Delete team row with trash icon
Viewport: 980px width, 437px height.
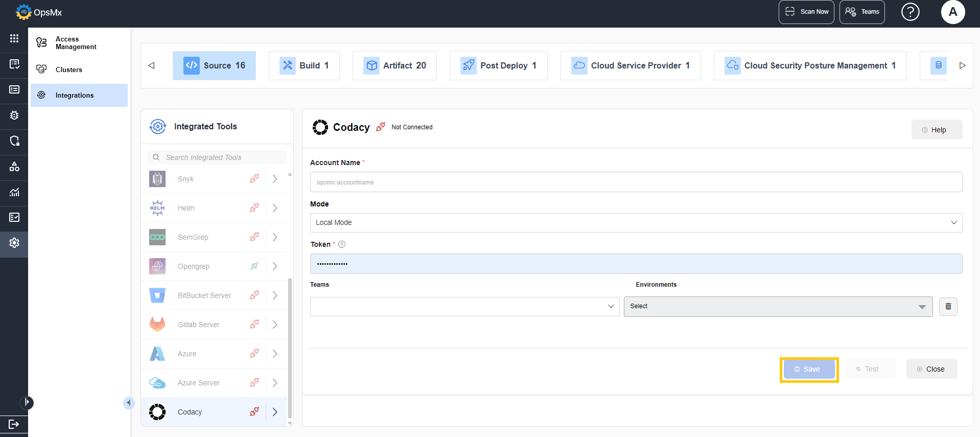coord(948,307)
